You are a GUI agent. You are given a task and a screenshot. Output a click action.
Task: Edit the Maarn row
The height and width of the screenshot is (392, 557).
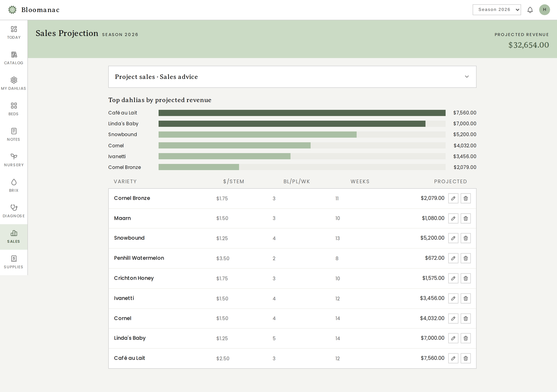pos(453,219)
